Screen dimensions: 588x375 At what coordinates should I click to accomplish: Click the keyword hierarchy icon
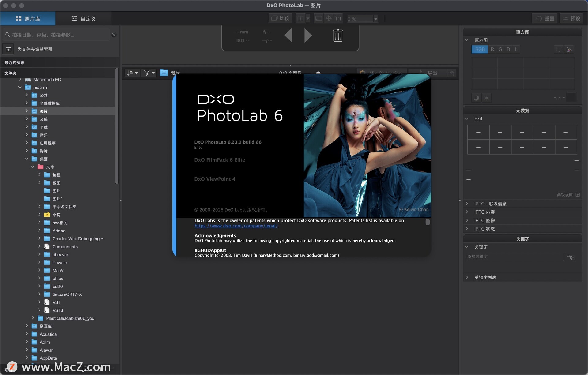coord(571,257)
